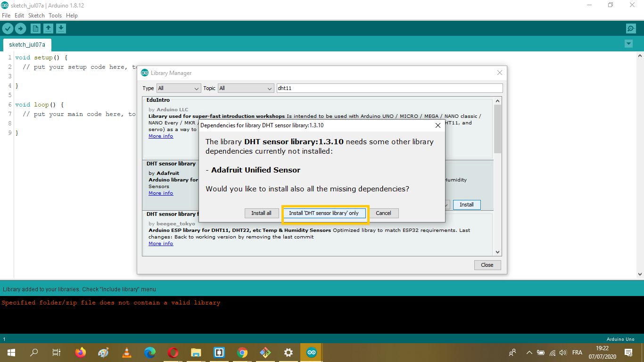Viewport: 644px width, 362px height.
Task: Open Microsoft Edge from the taskbar
Action: pyautogui.click(x=150, y=353)
